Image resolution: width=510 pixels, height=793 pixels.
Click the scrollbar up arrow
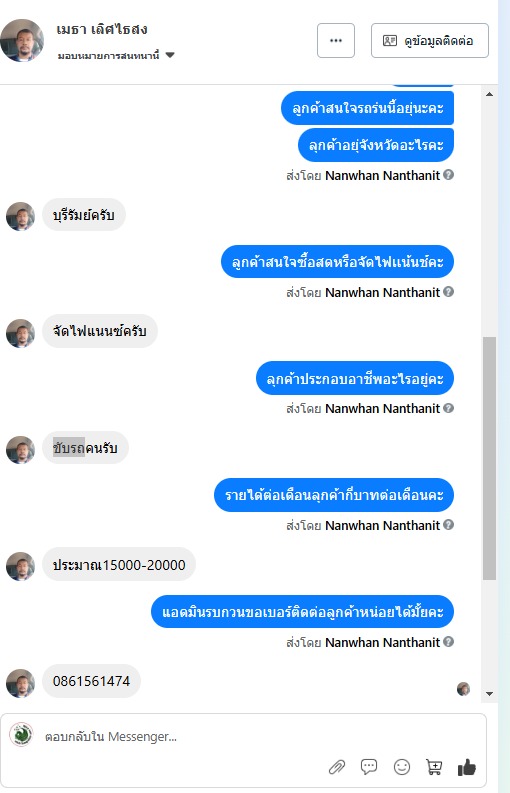tap(489, 94)
